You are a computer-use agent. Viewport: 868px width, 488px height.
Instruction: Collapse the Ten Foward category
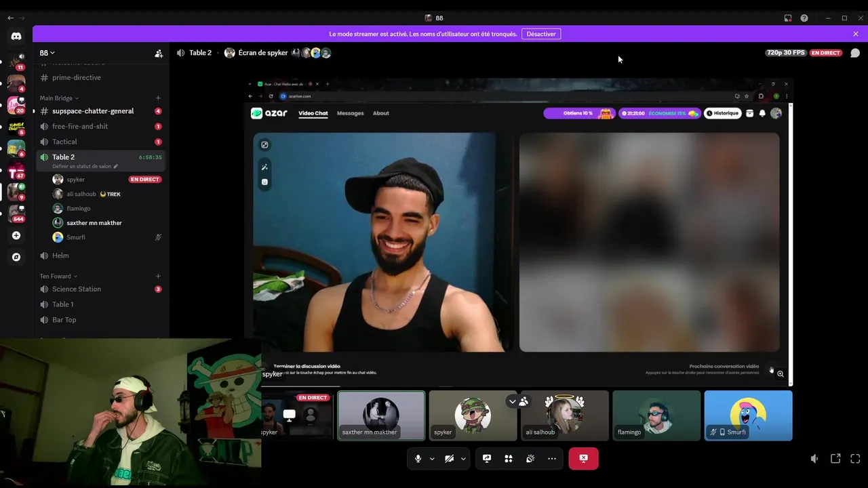58,276
